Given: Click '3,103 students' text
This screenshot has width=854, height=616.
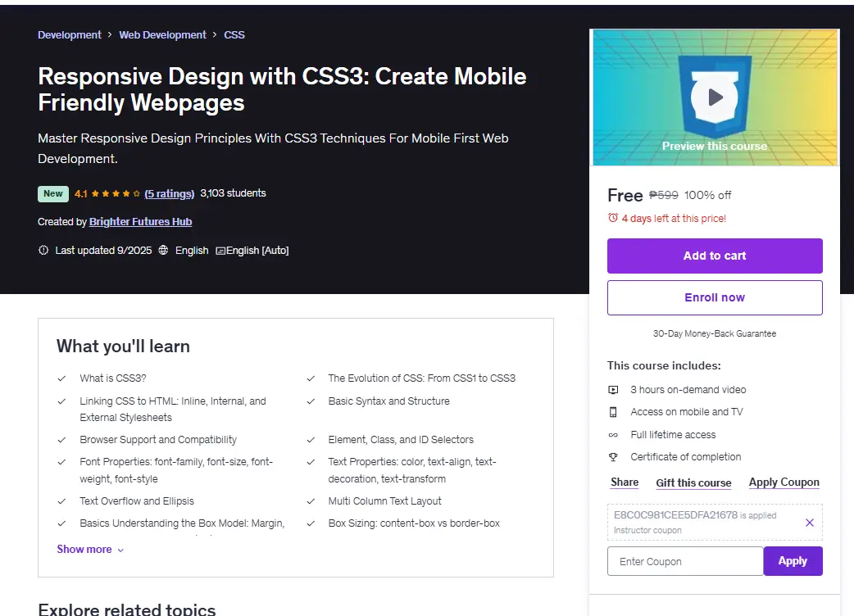Looking at the screenshot, I should 233,193.
